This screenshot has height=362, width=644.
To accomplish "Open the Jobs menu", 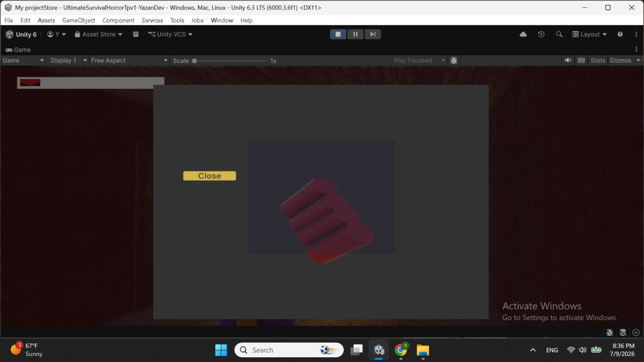I will [197, 20].
